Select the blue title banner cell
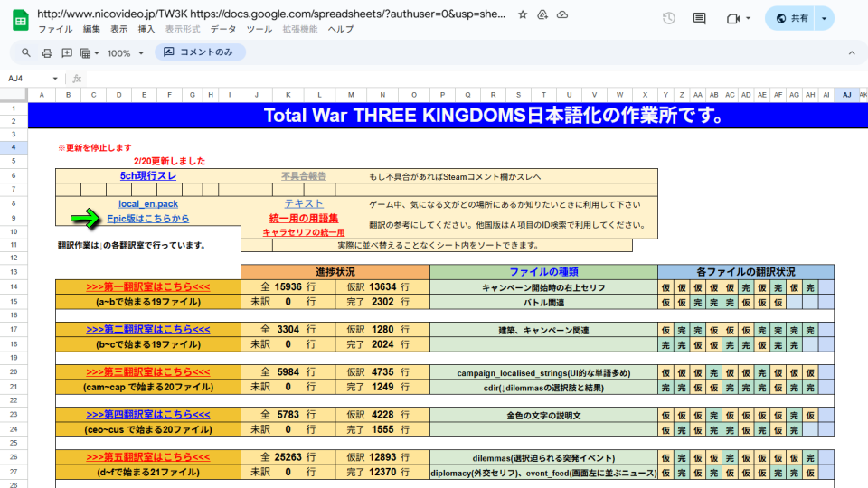This screenshot has height=488, width=868. click(x=448, y=115)
